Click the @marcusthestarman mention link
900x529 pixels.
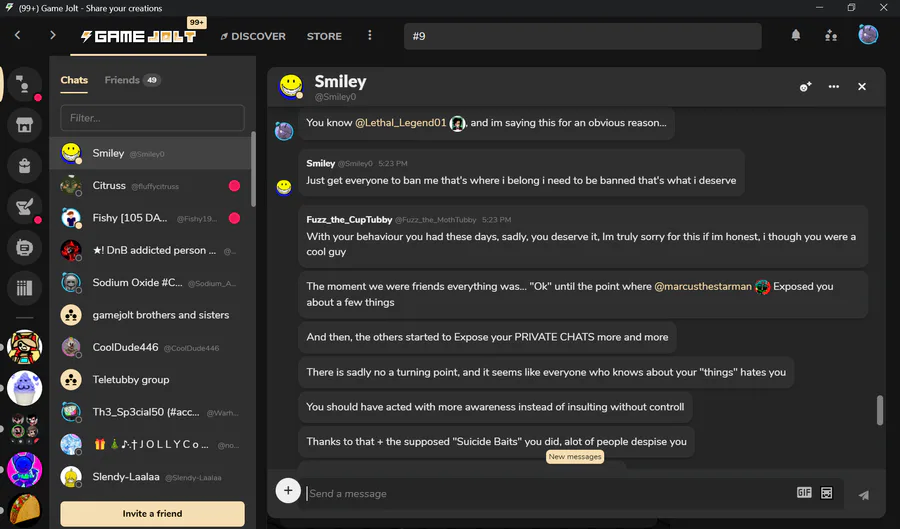pos(703,286)
